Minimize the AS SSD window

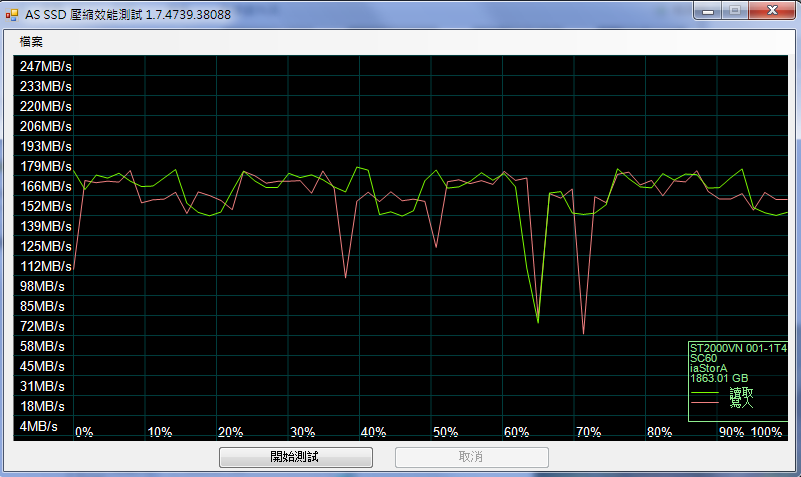pos(708,11)
